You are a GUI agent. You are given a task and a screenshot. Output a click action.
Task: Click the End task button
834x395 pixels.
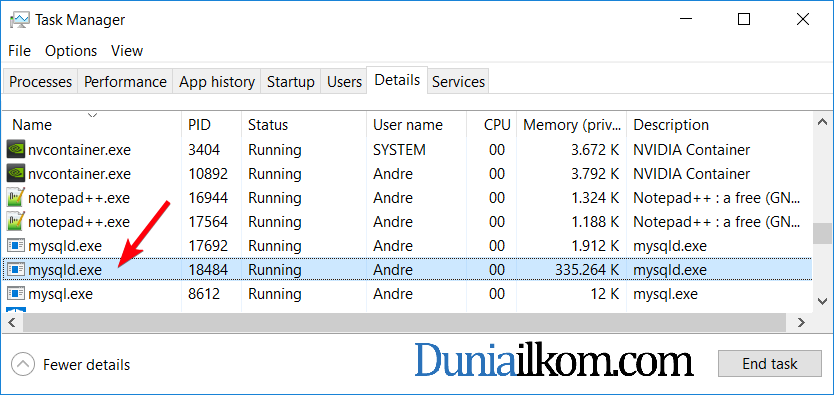coord(770,364)
